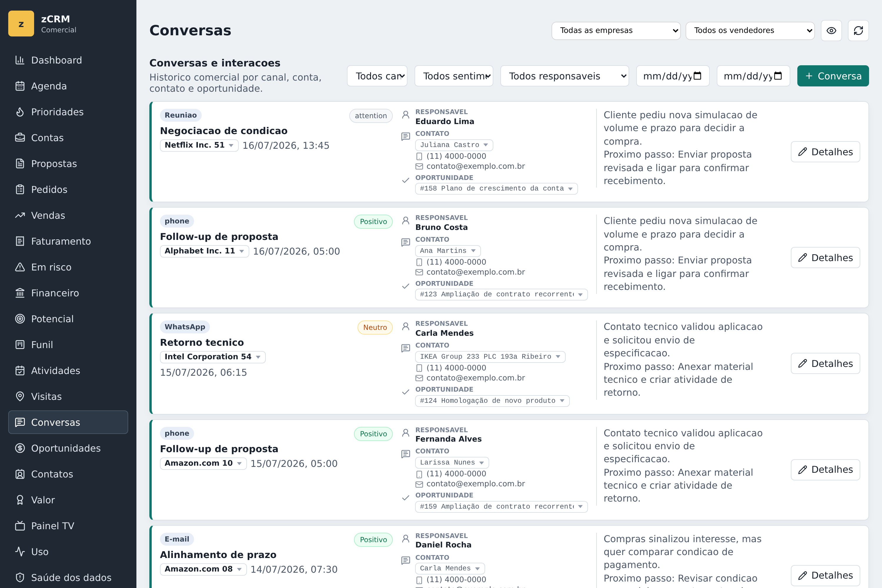Open Todos responsaveis filter dropdown
This screenshot has width=882, height=588.
tap(565, 76)
